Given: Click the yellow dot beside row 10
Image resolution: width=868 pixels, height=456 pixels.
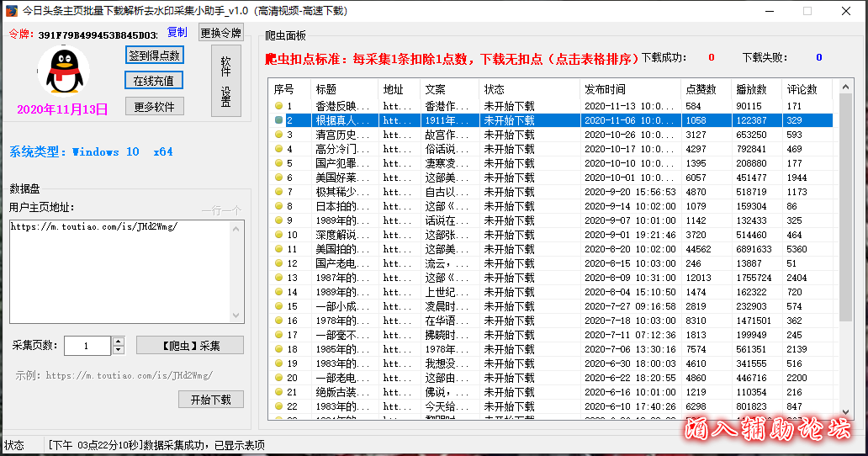Looking at the screenshot, I should tap(278, 235).
